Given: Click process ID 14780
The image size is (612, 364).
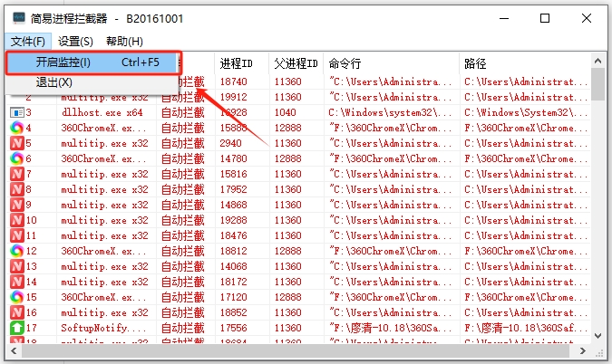Looking at the screenshot, I should 233,158.
